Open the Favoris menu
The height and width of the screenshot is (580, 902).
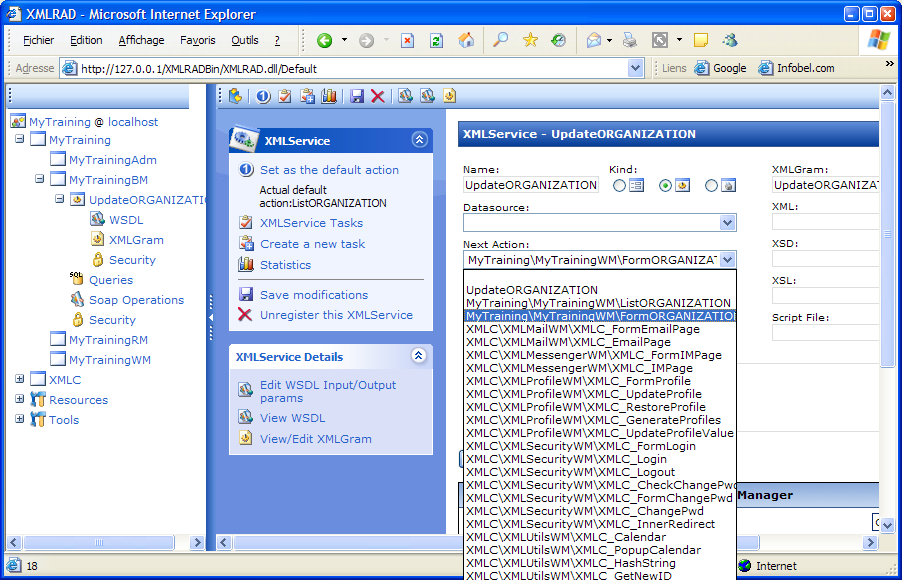tap(198, 41)
